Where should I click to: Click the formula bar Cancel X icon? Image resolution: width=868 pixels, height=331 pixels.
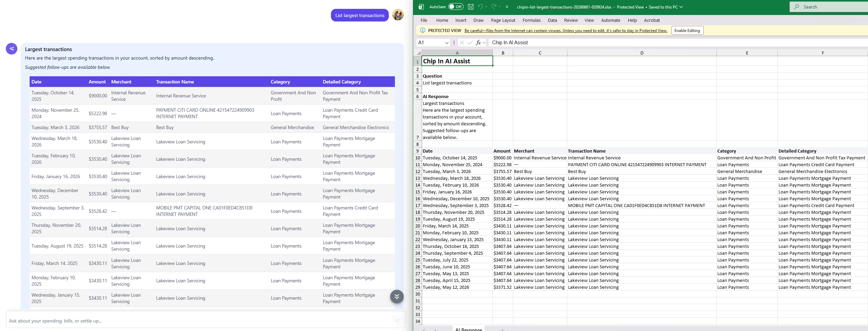pos(462,43)
